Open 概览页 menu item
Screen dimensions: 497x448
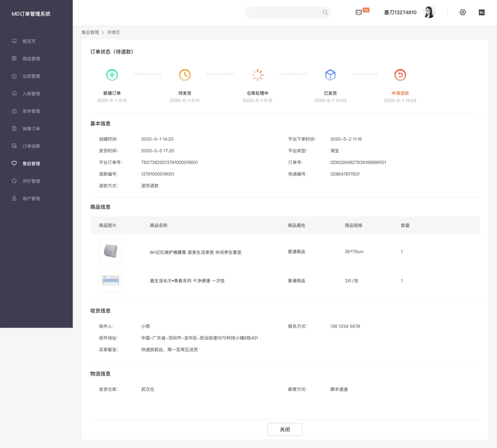pos(29,41)
